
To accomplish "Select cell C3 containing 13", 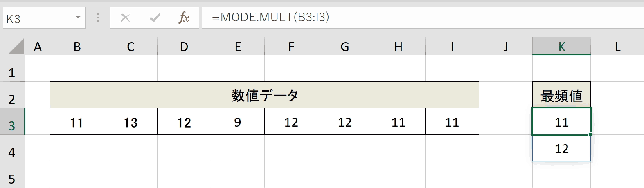I will point(131,122).
